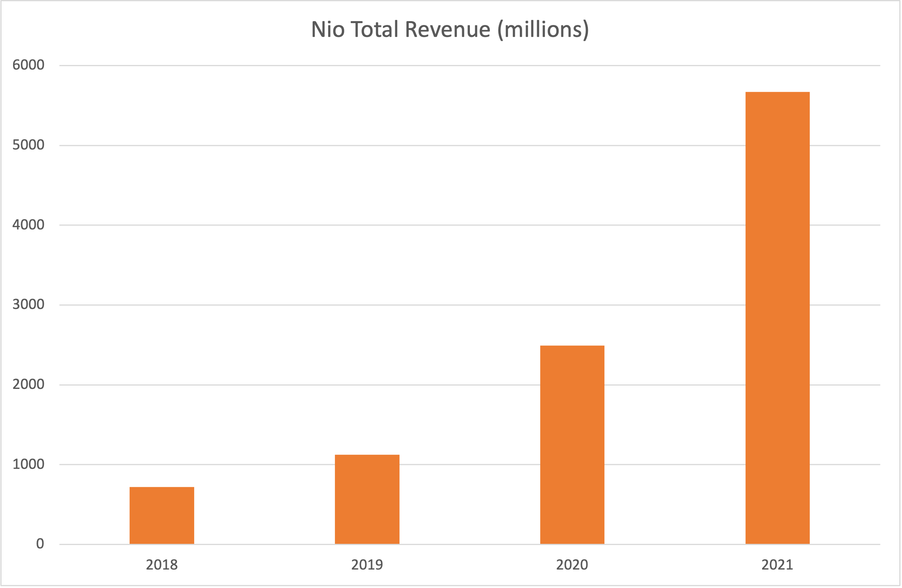Image resolution: width=902 pixels, height=588 pixels.
Task: Click the empty plot area above 2019 bar
Action: pos(367,269)
